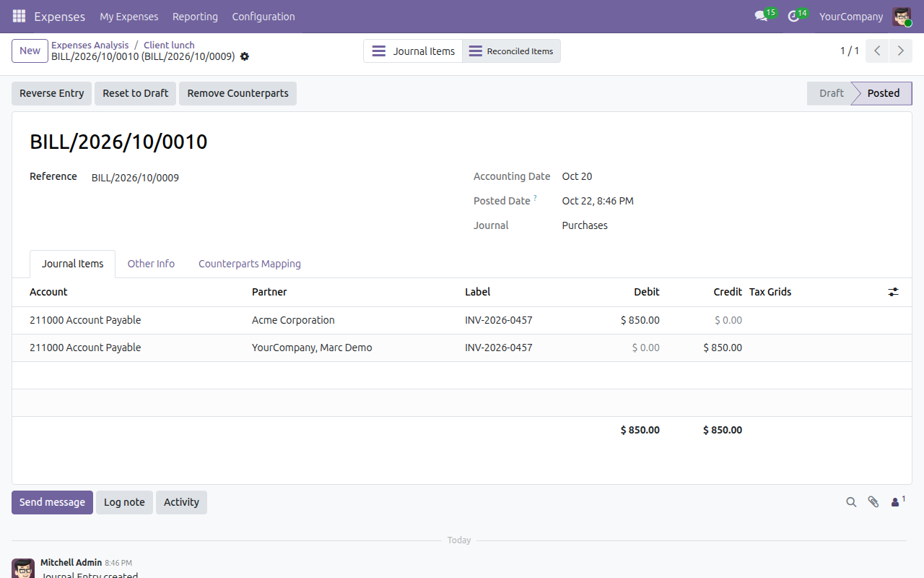Open the YourCompany company switcher

(851, 17)
